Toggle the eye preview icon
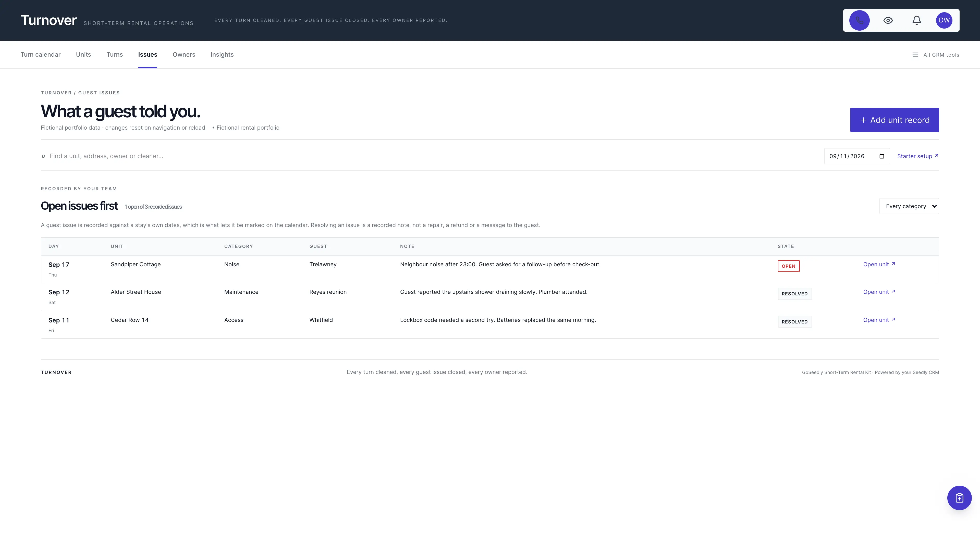This screenshot has width=980, height=551. click(x=888, y=20)
